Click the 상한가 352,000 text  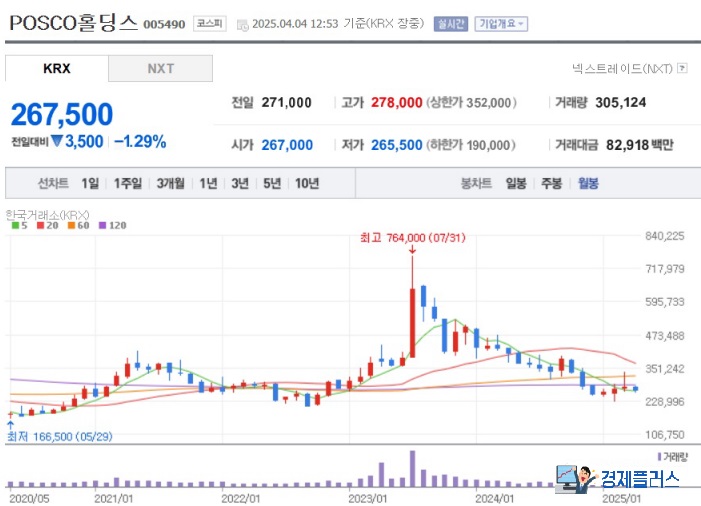coord(471,102)
